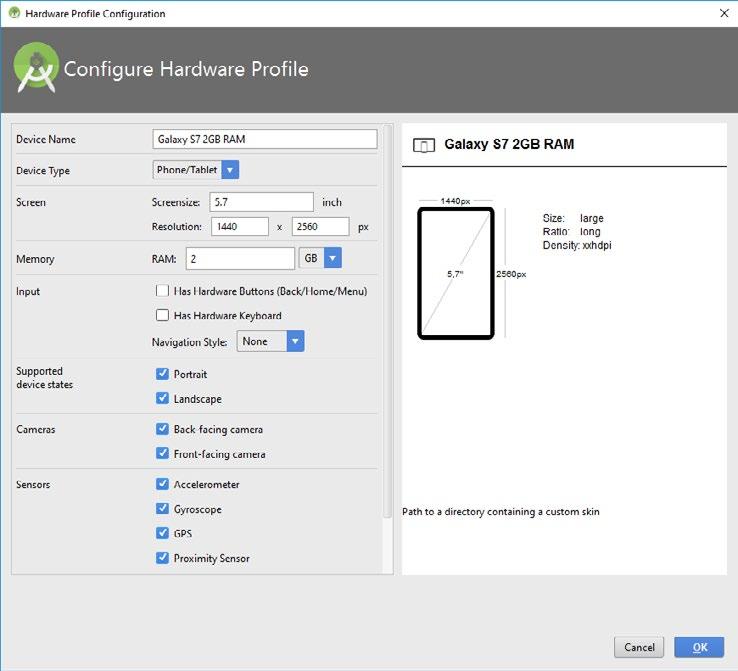Click the 'inch' unit label after Screensize

[x=332, y=202]
